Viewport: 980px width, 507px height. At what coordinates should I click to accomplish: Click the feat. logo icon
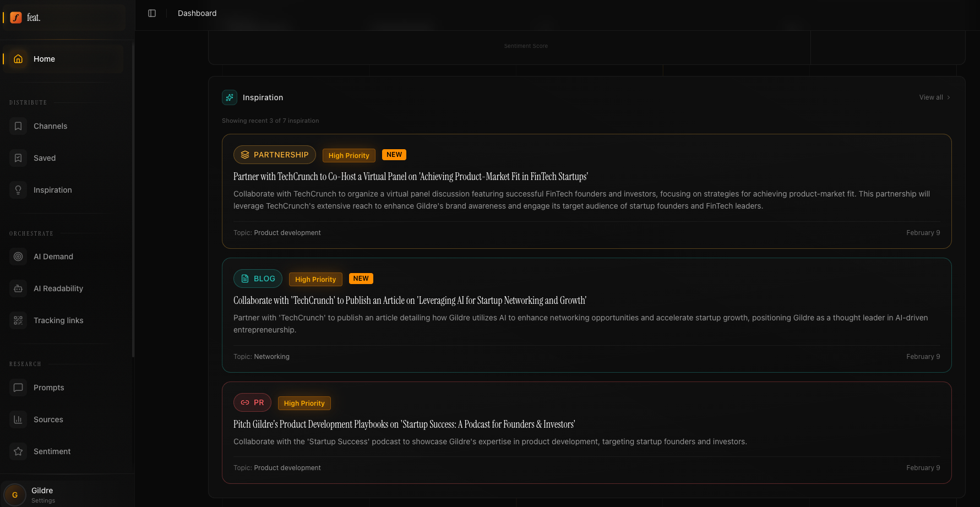pos(16,18)
